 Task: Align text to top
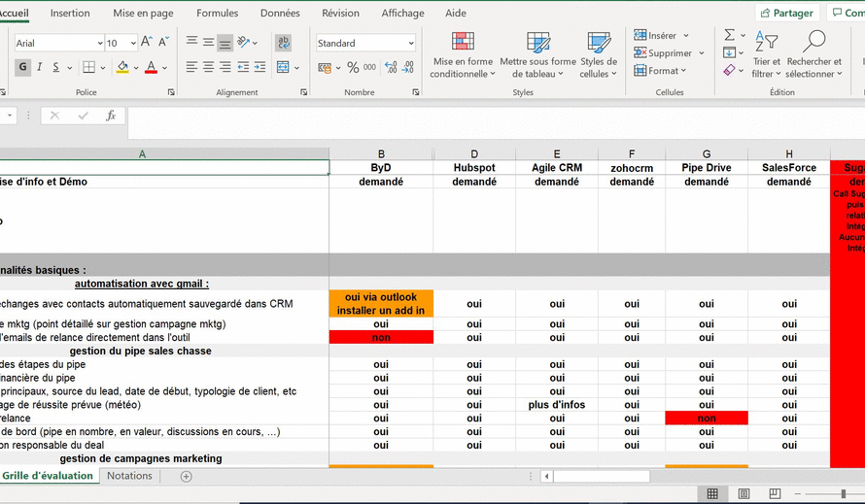click(x=191, y=42)
